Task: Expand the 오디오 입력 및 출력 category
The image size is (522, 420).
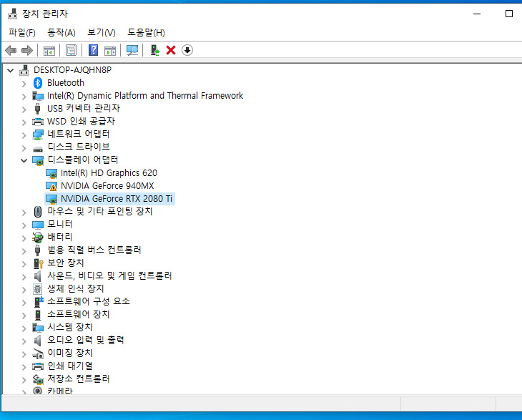Action: point(24,341)
